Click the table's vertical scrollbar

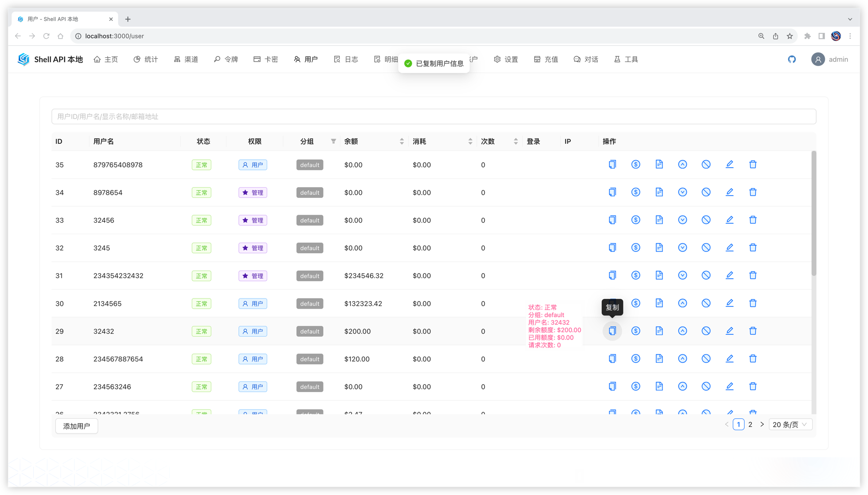coord(813,213)
